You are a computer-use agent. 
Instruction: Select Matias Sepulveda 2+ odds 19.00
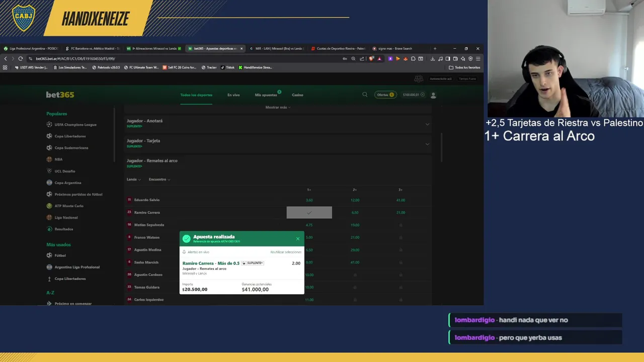tap(355, 225)
